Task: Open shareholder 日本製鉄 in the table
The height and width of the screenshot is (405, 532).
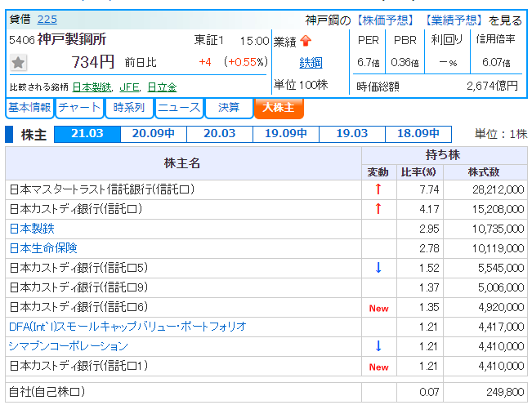Action: 32,229
